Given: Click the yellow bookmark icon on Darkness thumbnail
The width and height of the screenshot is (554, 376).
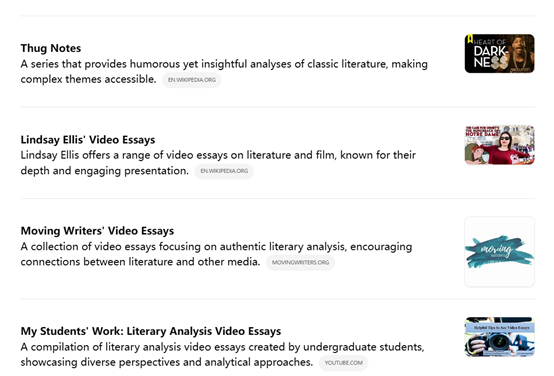Looking at the screenshot, I should coord(470,39).
